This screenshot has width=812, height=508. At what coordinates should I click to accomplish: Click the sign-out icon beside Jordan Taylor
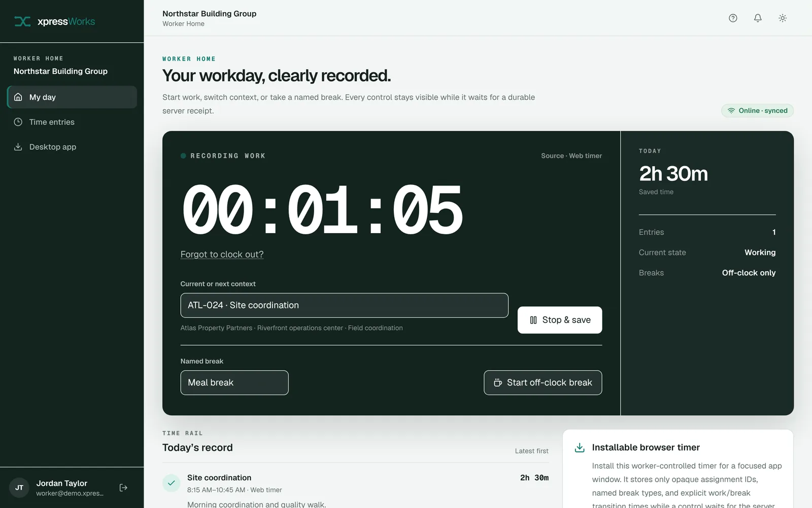click(123, 488)
